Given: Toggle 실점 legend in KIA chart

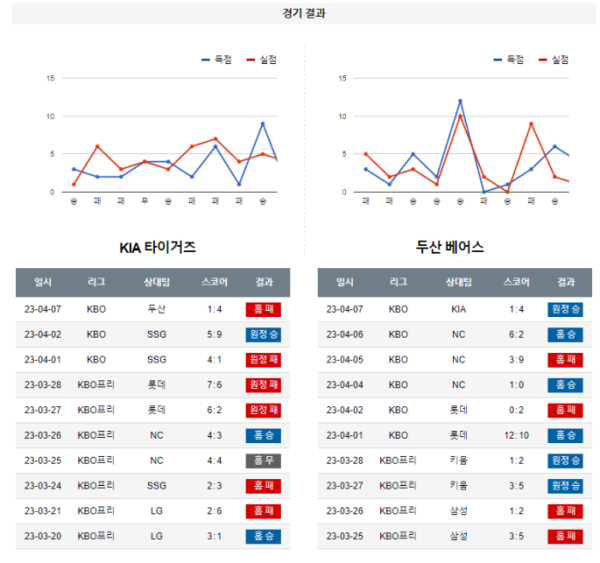Looking at the screenshot, I should (262, 60).
